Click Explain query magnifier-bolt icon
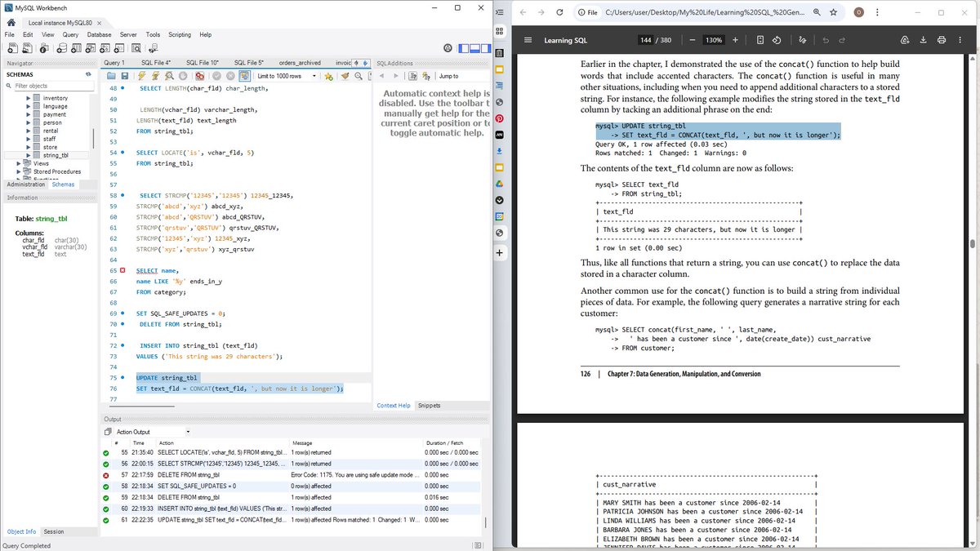980x551 pixels. [169, 76]
